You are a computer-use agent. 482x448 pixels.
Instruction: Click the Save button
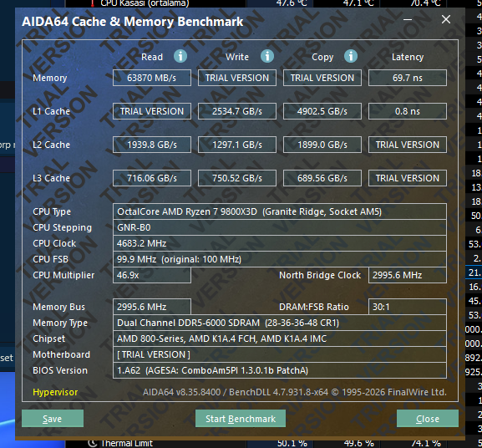pyautogui.click(x=53, y=419)
